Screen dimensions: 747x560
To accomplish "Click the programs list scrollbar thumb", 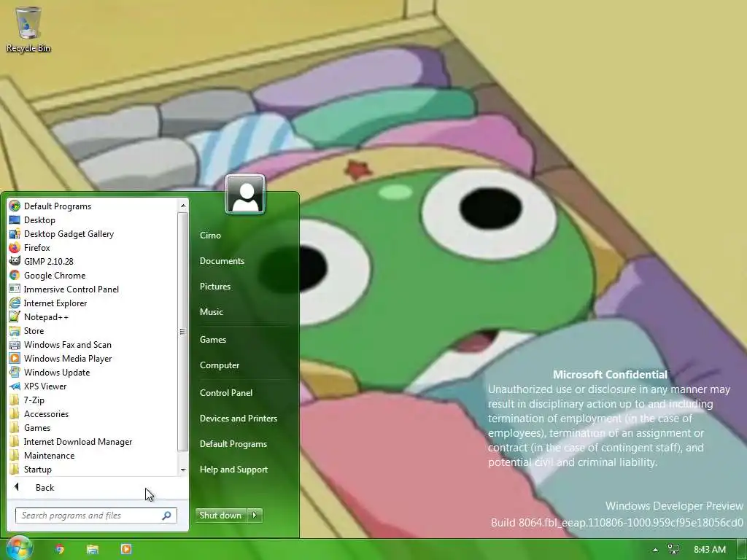I will [x=182, y=332].
